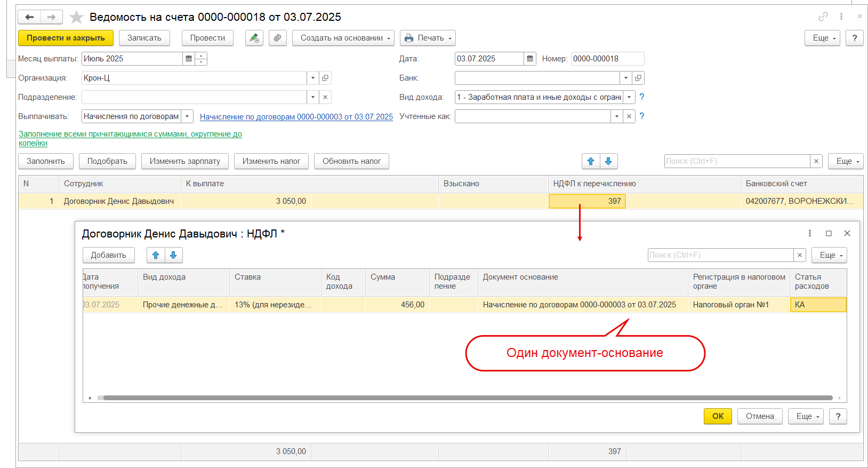
Task: Go back with the left arrow button
Action: coord(29,17)
